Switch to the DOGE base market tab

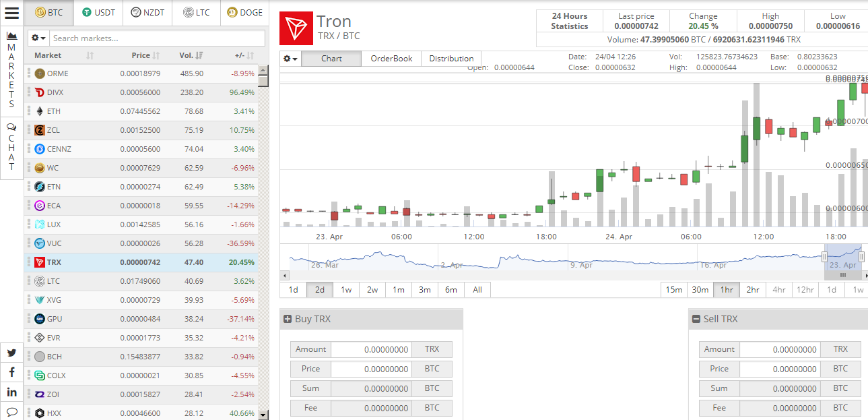[245, 12]
